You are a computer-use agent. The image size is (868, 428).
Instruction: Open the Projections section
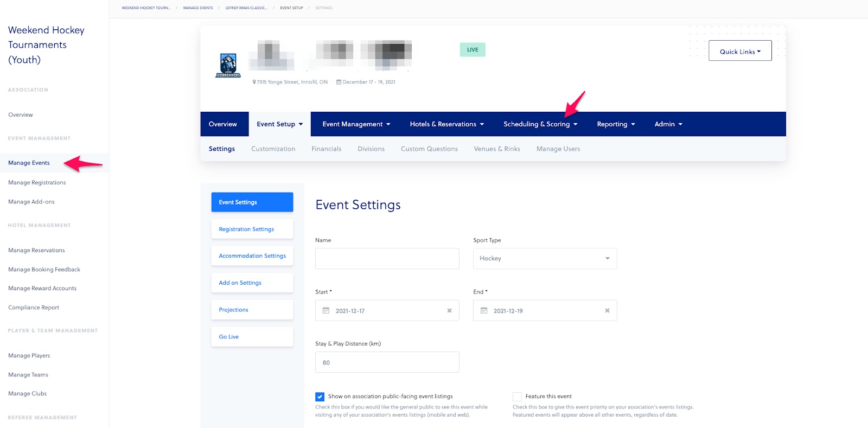tap(252, 310)
